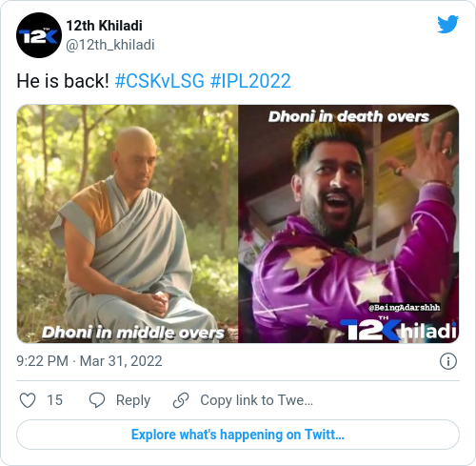Like the tweet with heart icon
The width and height of the screenshot is (476, 466).
click(28, 400)
